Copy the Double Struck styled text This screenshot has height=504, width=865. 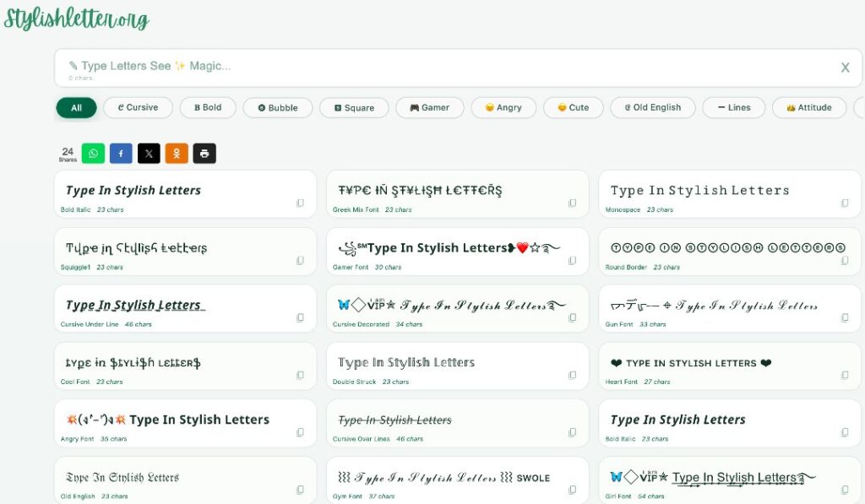point(572,375)
